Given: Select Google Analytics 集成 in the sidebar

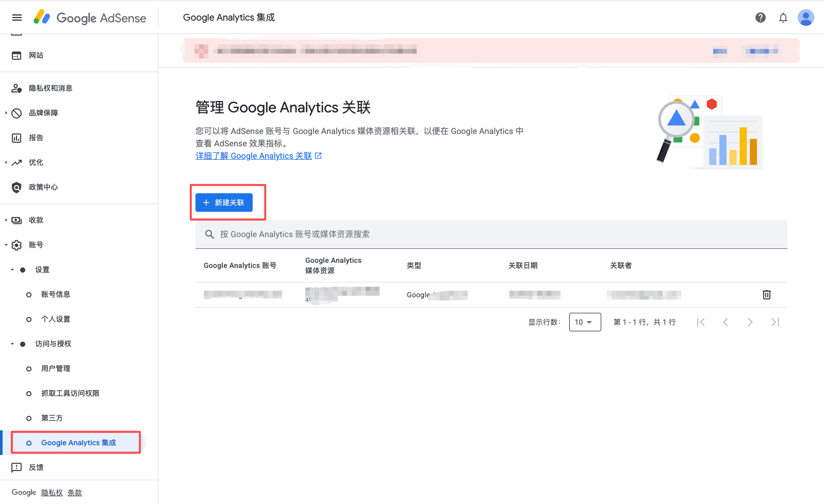Looking at the screenshot, I should (x=78, y=443).
